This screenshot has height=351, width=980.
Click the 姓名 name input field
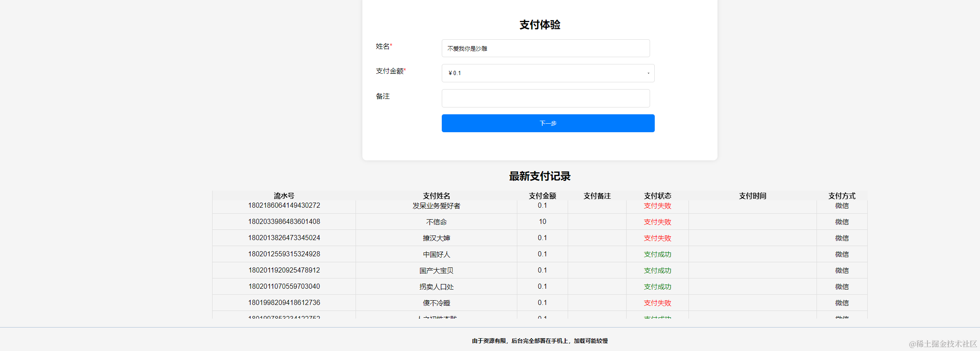pos(545,48)
